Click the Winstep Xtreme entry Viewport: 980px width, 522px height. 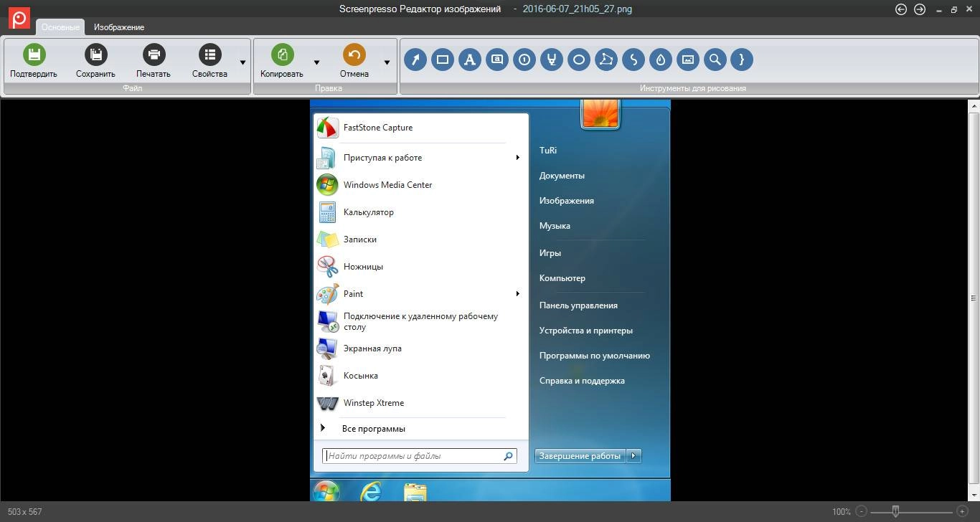422,403
